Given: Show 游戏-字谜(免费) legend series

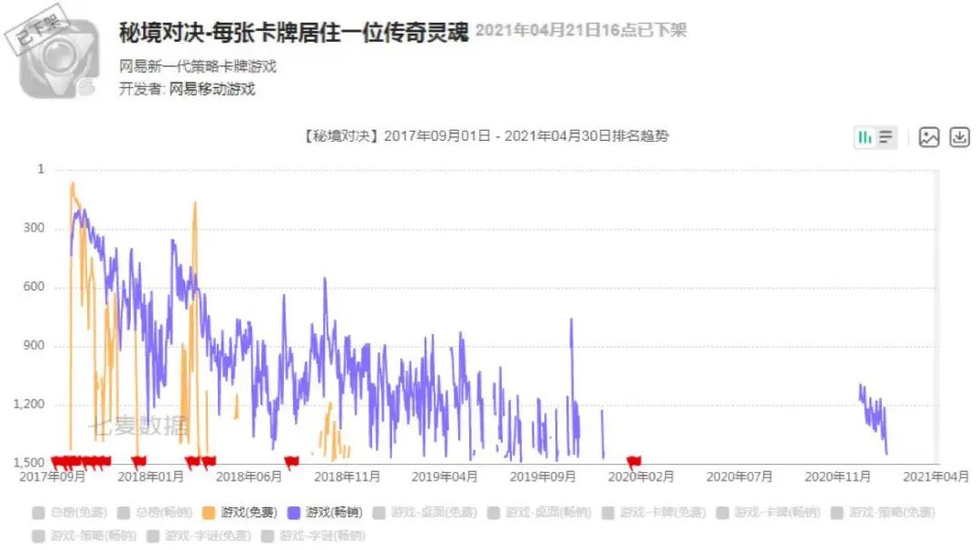Looking at the screenshot, I should click(x=199, y=535).
